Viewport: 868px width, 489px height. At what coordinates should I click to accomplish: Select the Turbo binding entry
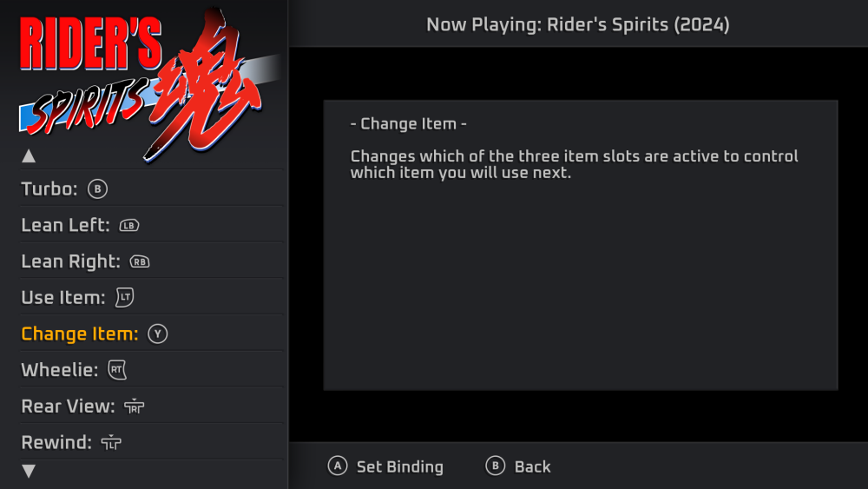click(49, 188)
